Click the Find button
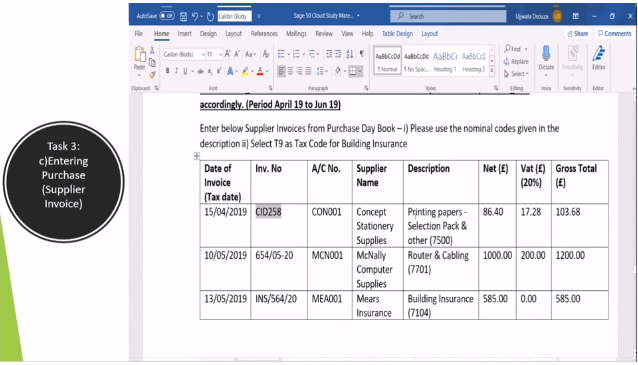638x365 pixels. coord(516,49)
